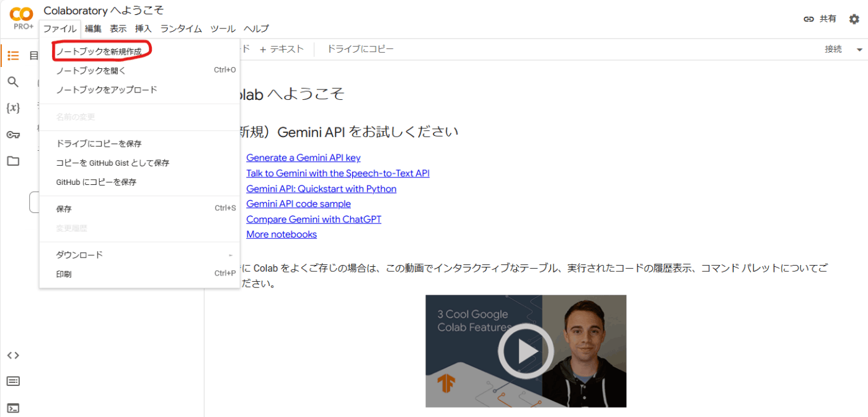Open the ツール menu
This screenshot has width=868, height=417.
point(223,29)
